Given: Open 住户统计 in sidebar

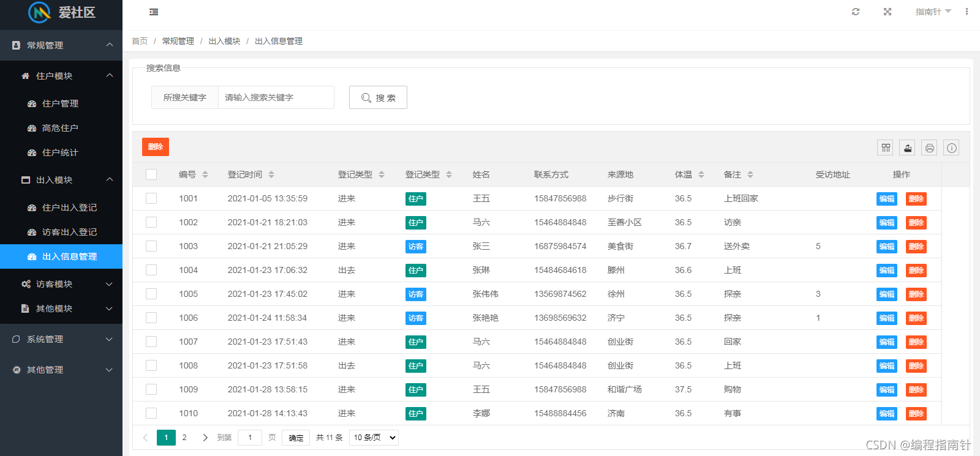Looking at the screenshot, I should (x=61, y=152).
